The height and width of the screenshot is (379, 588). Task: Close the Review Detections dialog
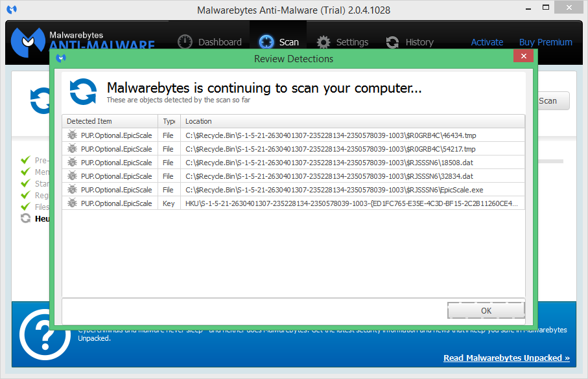point(523,58)
